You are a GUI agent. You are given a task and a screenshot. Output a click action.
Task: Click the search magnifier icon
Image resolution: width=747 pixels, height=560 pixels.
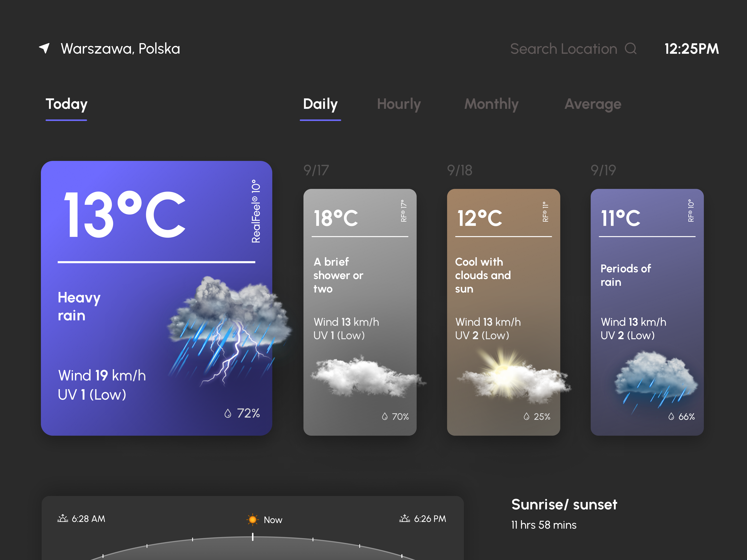click(x=630, y=49)
